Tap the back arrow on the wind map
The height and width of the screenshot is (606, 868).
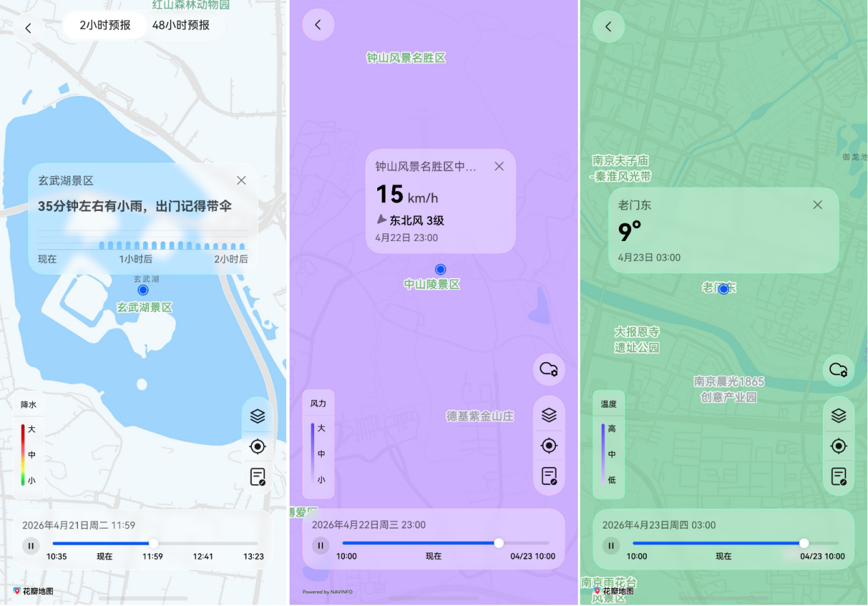[318, 25]
